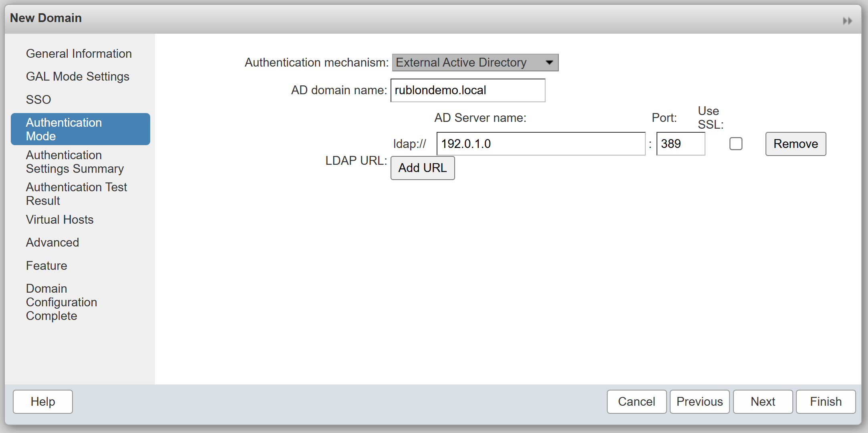Enable the Use SSL checkbox

pyautogui.click(x=735, y=144)
